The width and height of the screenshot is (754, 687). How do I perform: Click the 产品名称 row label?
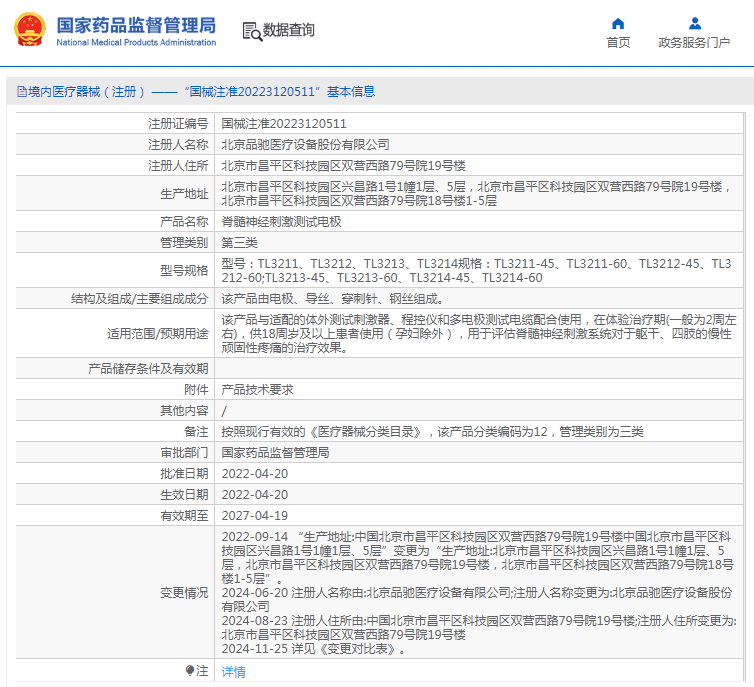[x=184, y=222]
